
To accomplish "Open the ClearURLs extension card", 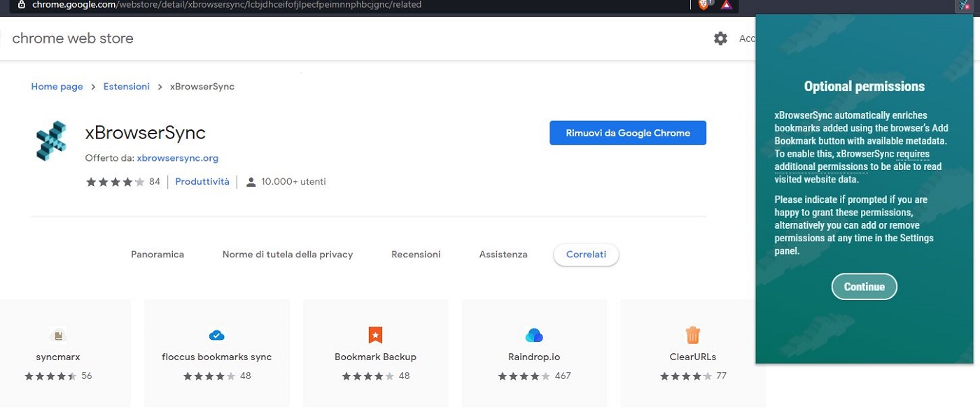I will tap(692, 353).
